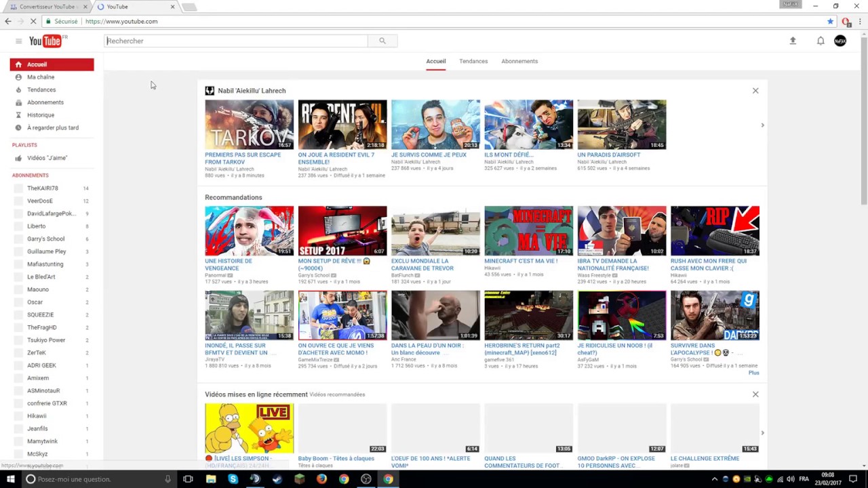Play the Simpsons LIVE thumbnail
This screenshot has height=488, width=868.
(x=250, y=428)
